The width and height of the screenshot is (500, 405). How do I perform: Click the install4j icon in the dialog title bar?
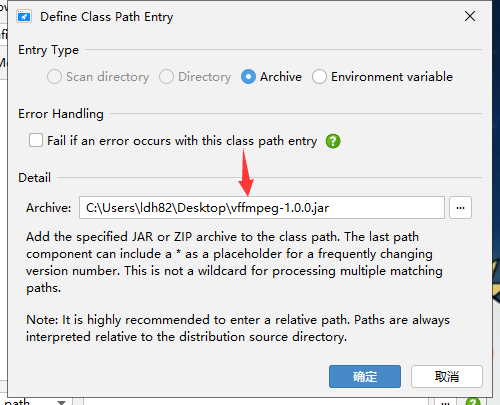tap(24, 16)
